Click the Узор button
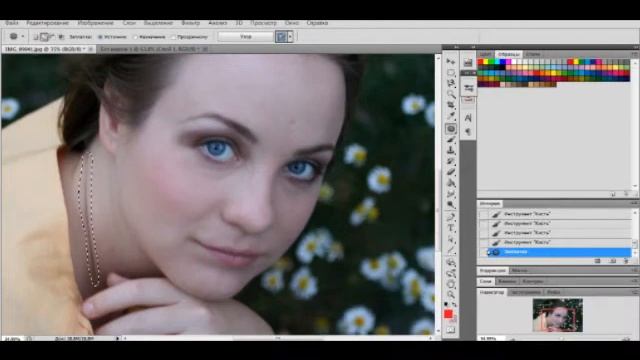This screenshot has width=640, height=360. 246,37
